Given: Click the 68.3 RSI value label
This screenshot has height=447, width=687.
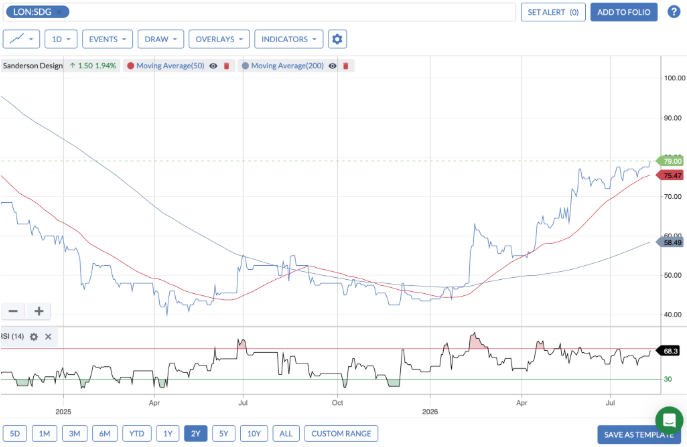Looking at the screenshot, I should 668,351.
